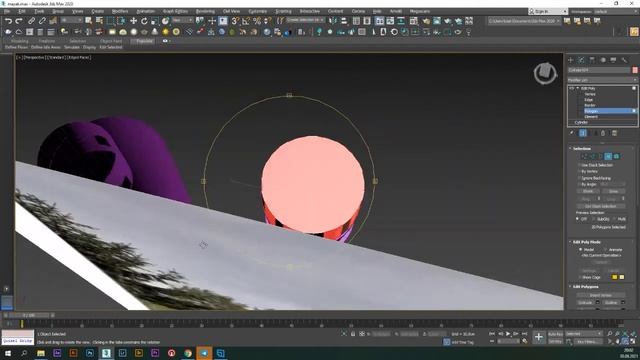The image size is (640, 360).
Task: Open the Modifier List dropdown
Action: coord(602,80)
